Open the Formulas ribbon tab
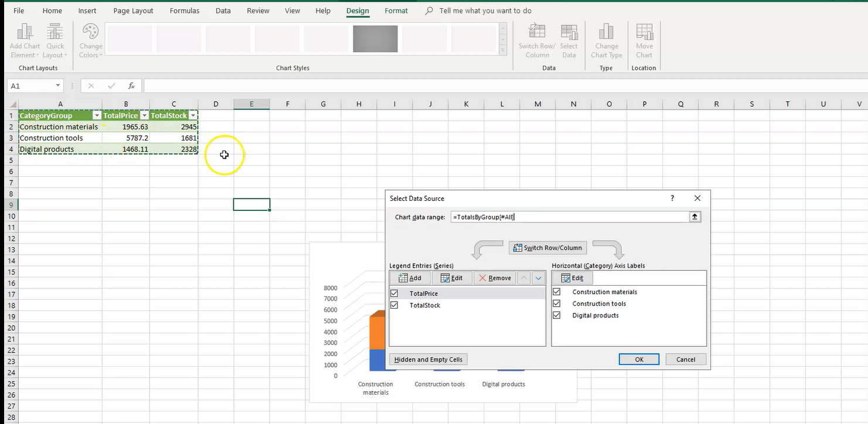The height and width of the screenshot is (424, 868). pyautogui.click(x=184, y=11)
